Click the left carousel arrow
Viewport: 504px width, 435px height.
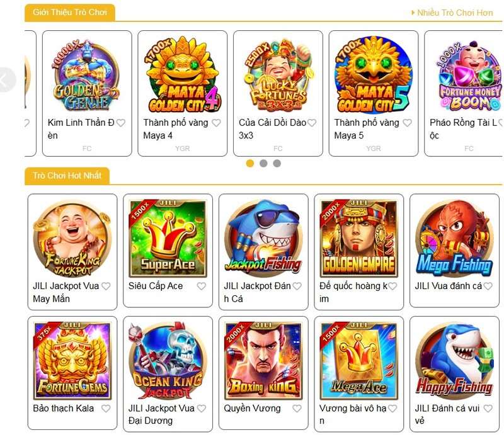(x=6, y=80)
